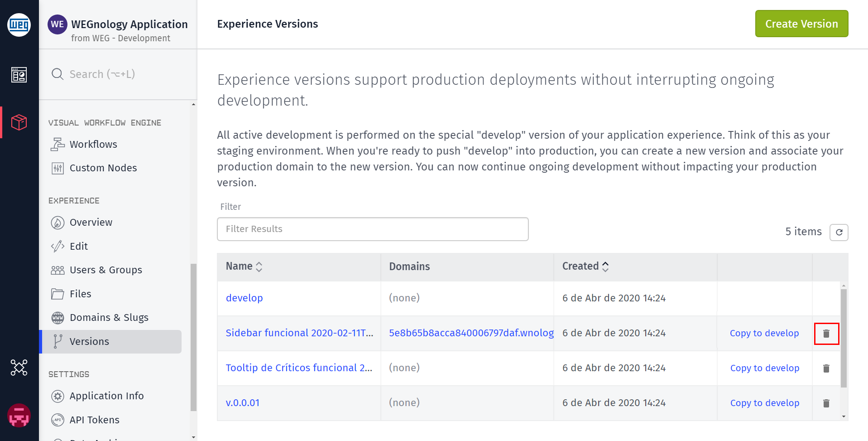Click the WEG logo icon
868x441 pixels.
(x=19, y=24)
